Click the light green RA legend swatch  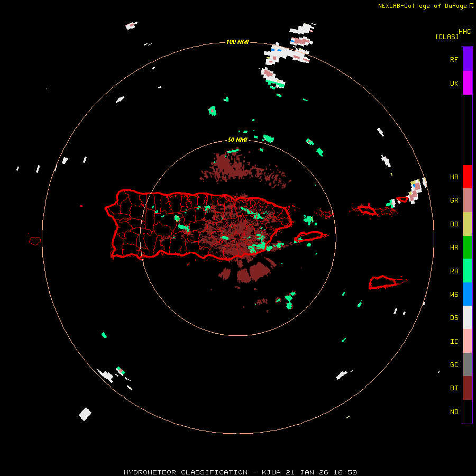coord(467,271)
